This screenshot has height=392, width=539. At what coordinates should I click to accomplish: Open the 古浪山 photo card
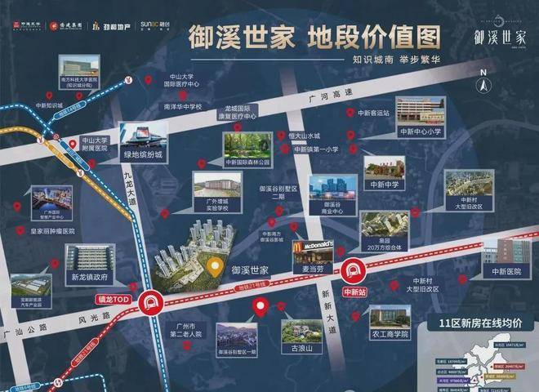pyautogui.click(x=302, y=337)
